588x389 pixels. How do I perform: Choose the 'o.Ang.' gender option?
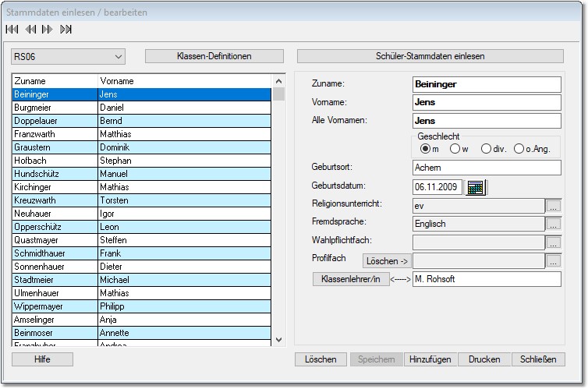point(519,149)
